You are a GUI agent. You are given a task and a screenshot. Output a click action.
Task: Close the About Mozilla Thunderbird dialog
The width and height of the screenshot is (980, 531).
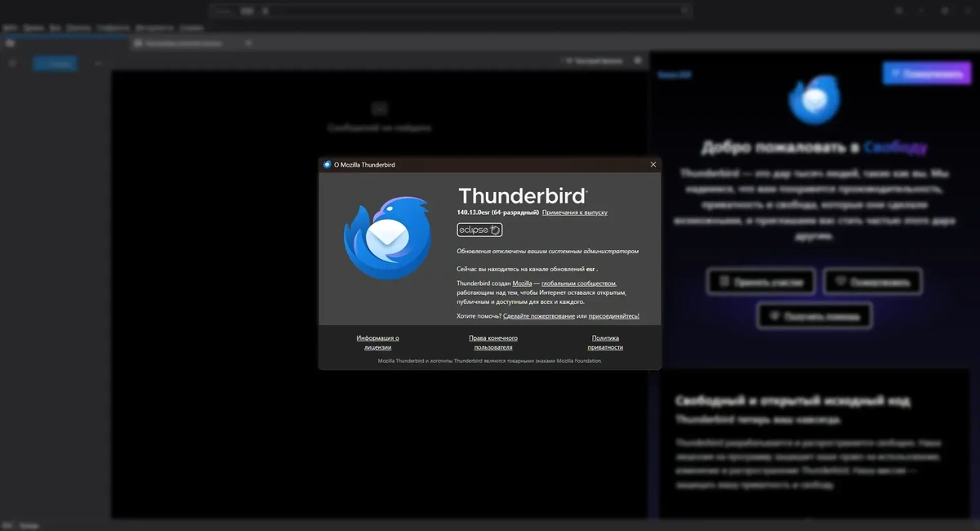coord(653,164)
